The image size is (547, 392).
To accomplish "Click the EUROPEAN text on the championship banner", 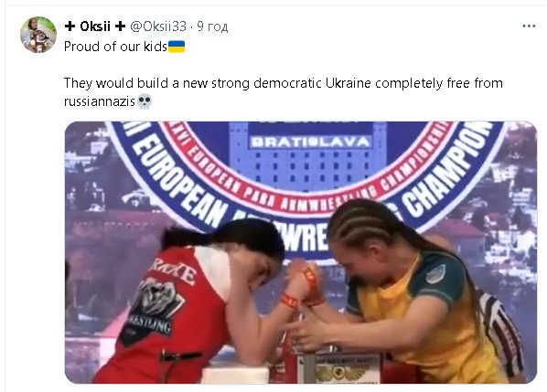I will click(179, 181).
